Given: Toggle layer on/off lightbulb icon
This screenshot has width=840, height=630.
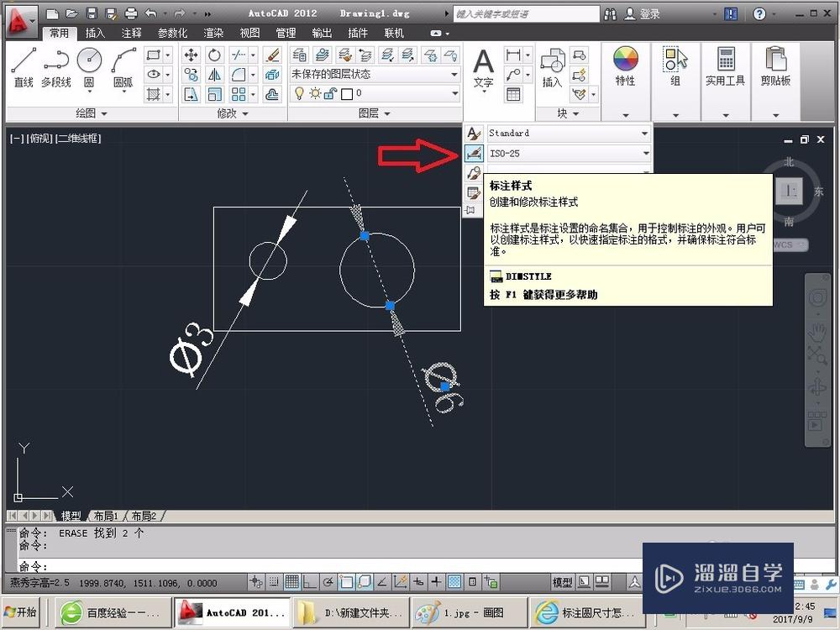Looking at the screenshot, I should pyautogui.click(x=299, y=94).
